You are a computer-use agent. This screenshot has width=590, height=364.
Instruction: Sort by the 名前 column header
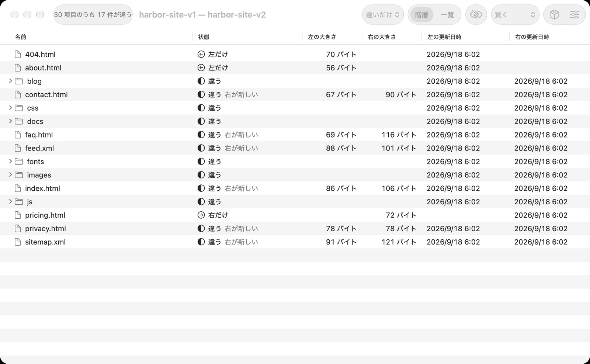[x=21, y=37]
